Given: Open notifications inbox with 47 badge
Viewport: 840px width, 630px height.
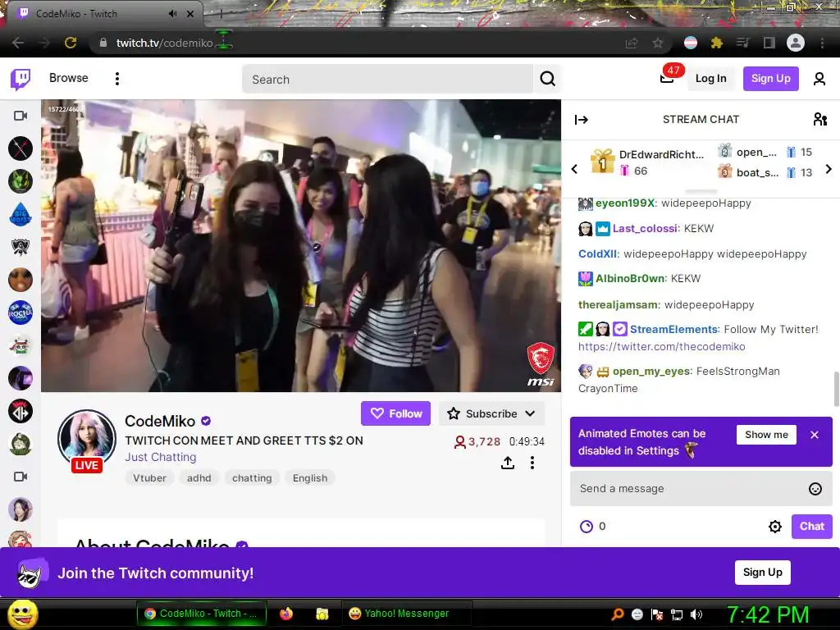Looking at the screenshot, I should [667, 78].
